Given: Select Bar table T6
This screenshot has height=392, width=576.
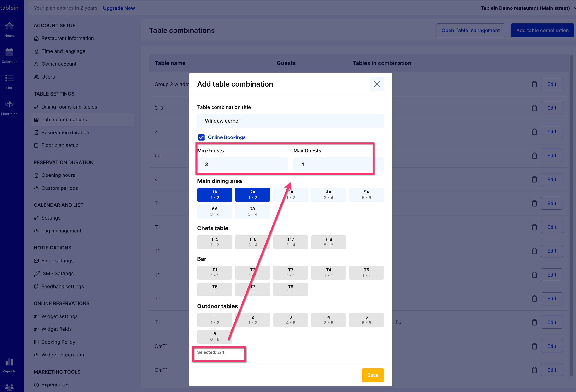Looking at the screenshot, I should 215,289.
